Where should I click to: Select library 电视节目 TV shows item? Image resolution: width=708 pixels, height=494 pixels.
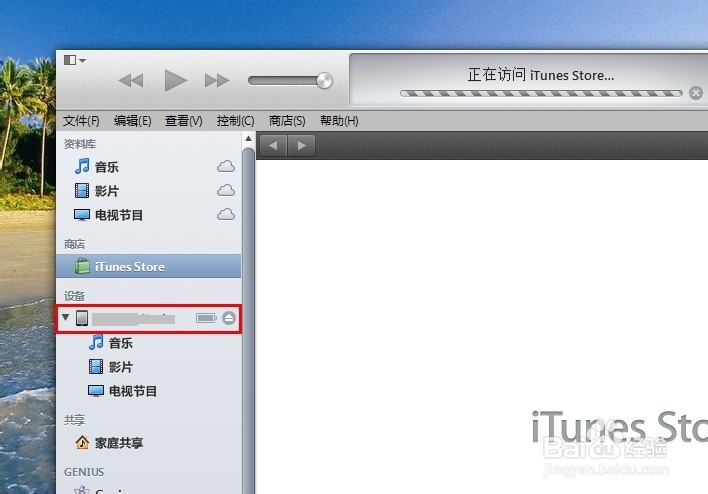click(x=149, y=215)
